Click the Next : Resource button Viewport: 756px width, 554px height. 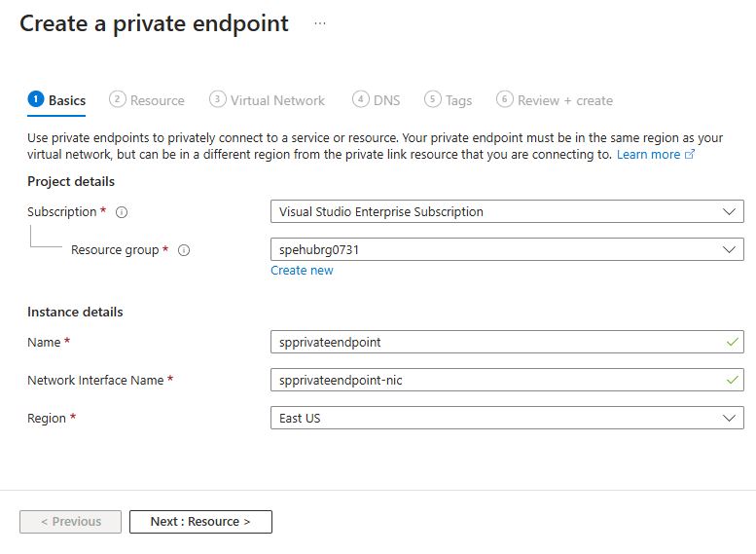pos(200,522)
